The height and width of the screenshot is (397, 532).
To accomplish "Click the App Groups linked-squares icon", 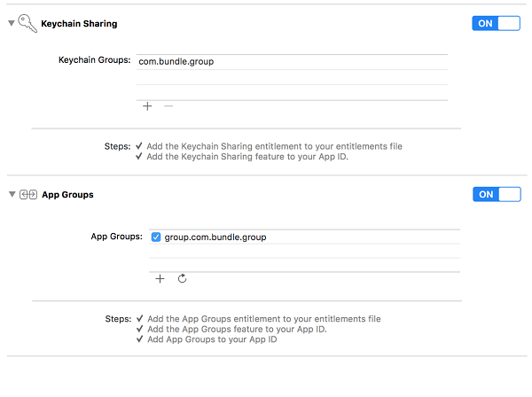I will point(27,194).
